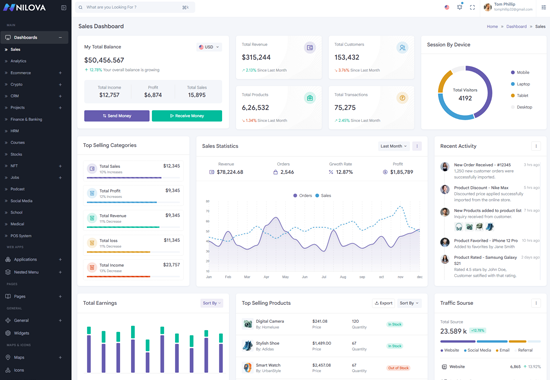550x380 pixels.
Task: Open the notifications bell icon
Action: tap(460, 7)
